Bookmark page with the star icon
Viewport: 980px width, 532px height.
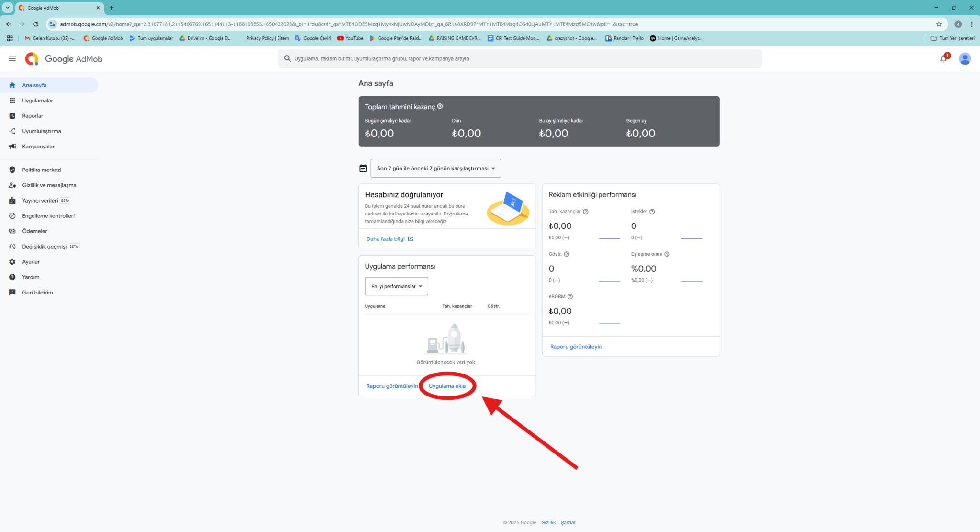tap(938, 24)
